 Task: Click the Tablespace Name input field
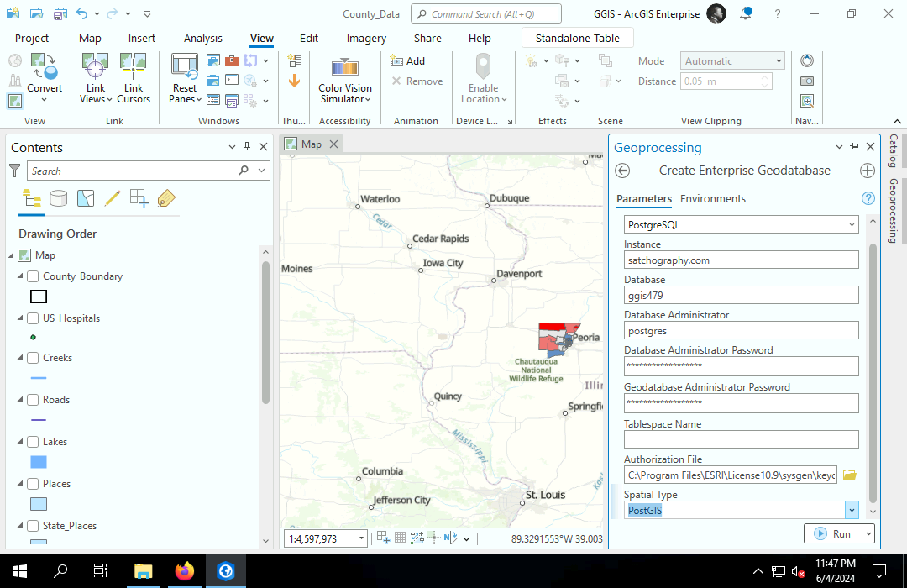[x=741, y=439]
